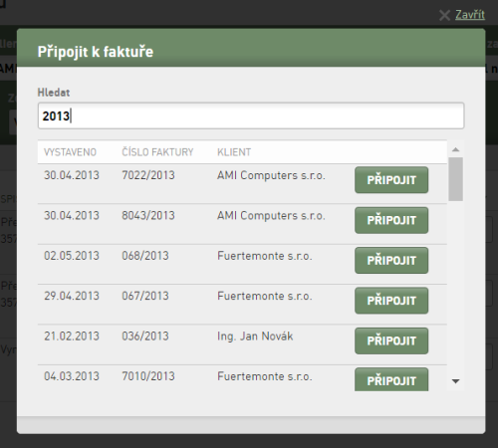Image resolution: width=498 pixels, height=448 pixels.
Task: Attach invoice 8043/2013 with Připojit
Action: [x=391, y=220]
